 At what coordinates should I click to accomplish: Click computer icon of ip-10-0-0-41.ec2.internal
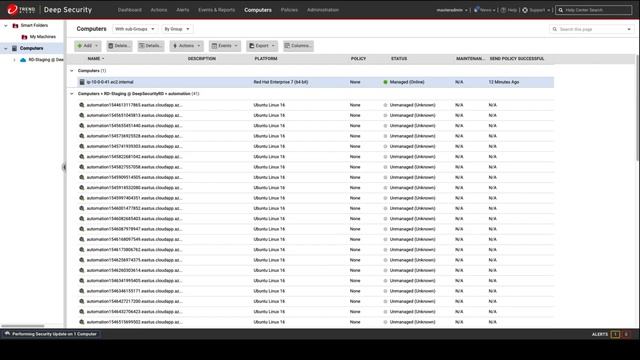point(82,82)
